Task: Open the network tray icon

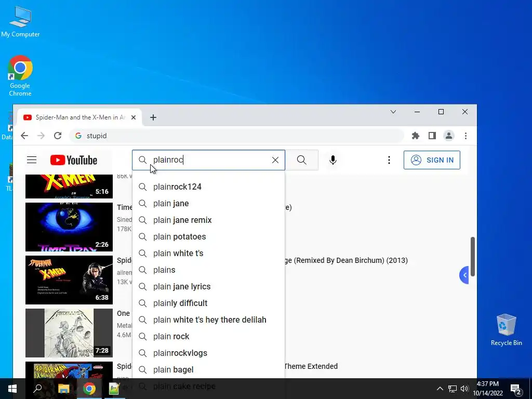Action: (x=453, y=389)
